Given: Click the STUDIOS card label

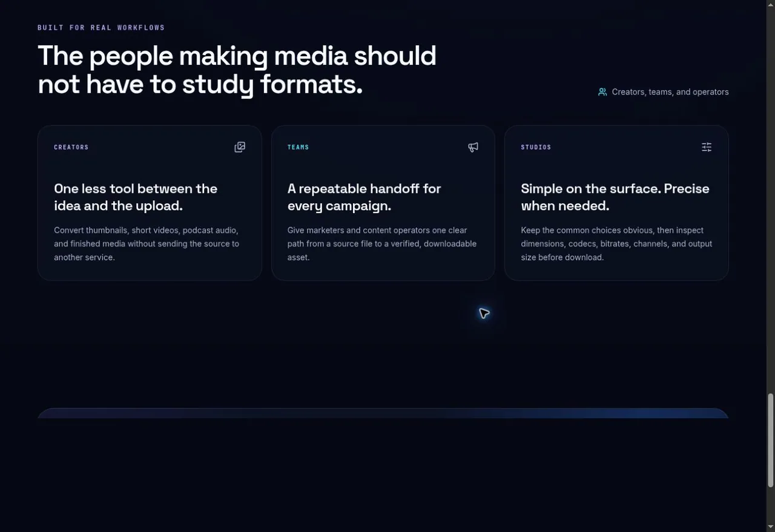Looking at the screenshot, I should (x=536, y=147).
